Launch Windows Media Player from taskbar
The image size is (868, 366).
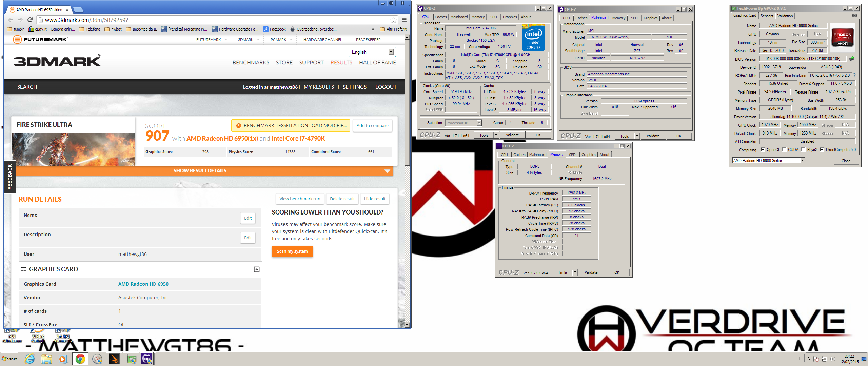coord(63,359)
